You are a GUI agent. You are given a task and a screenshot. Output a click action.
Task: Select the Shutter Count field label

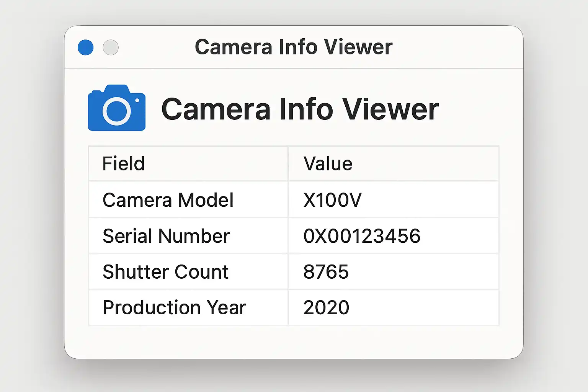(x=165, y=272)
